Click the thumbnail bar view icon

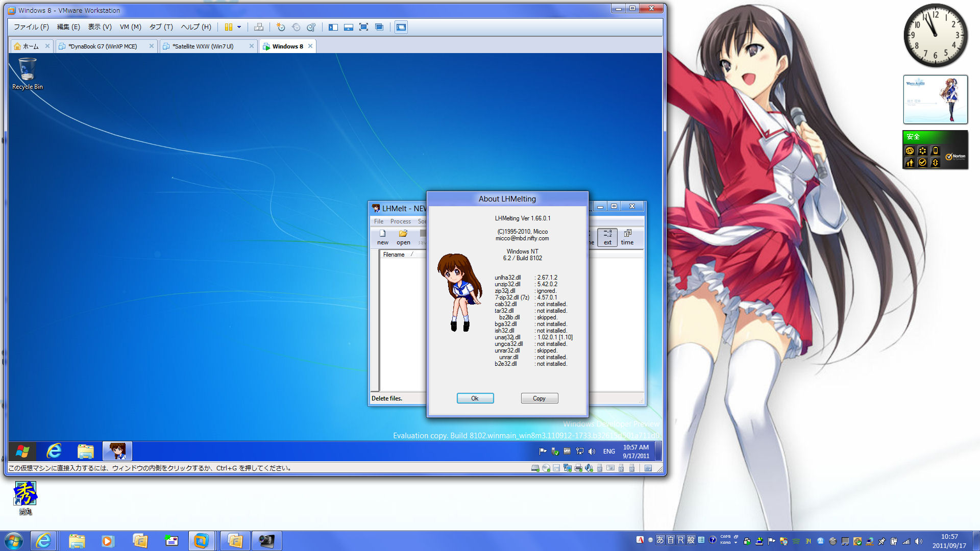pos(349,27)
